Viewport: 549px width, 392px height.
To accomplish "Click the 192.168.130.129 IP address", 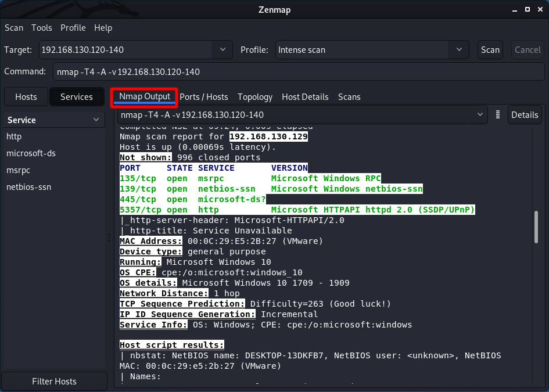I will click(x=268, y=136).
